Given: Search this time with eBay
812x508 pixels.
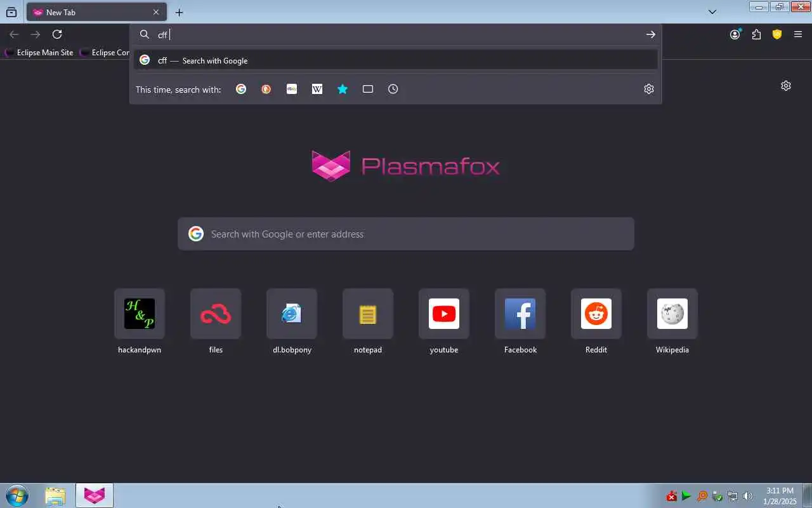Looking at the screenshot, I should click(x=292, y=89).
